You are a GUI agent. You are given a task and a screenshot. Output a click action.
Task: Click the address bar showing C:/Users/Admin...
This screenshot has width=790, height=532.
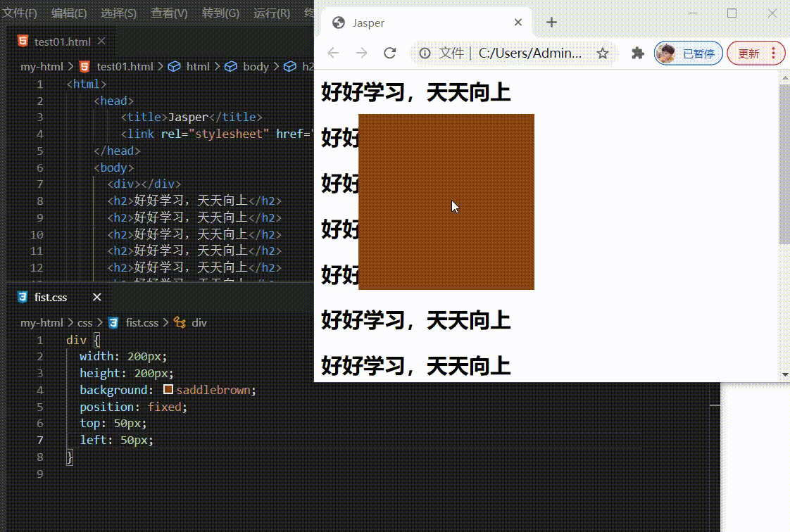pyautogui.click(x=529, y=53)
